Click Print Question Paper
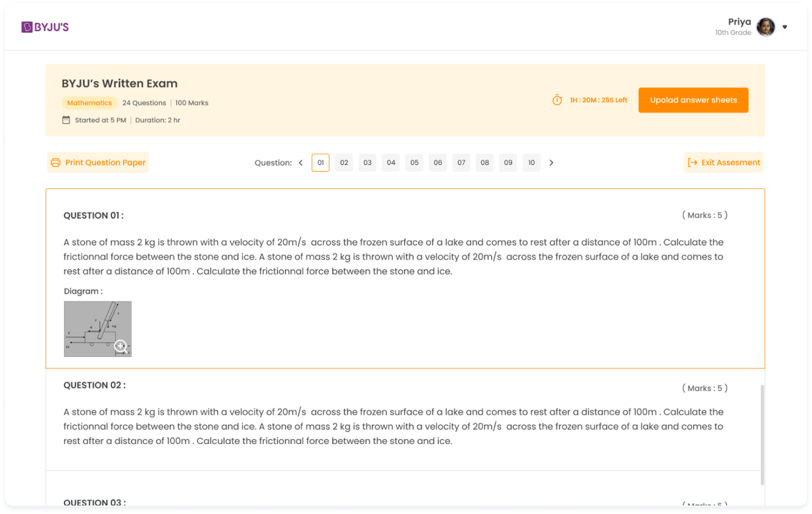The image size is (812, 514). (98, 163)
